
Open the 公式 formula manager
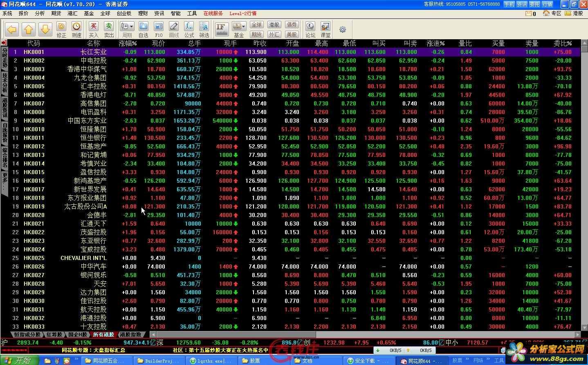[189, 29]
